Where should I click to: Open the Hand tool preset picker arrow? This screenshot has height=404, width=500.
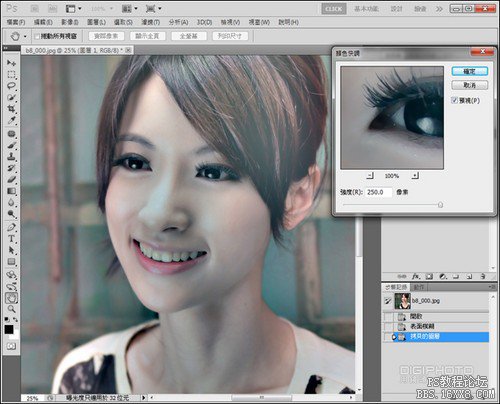pos(25,36)
